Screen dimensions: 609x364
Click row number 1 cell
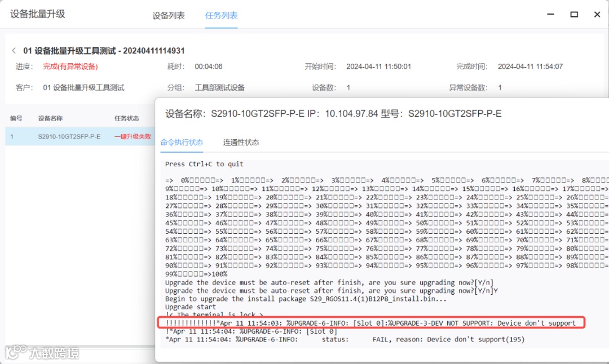12,136
